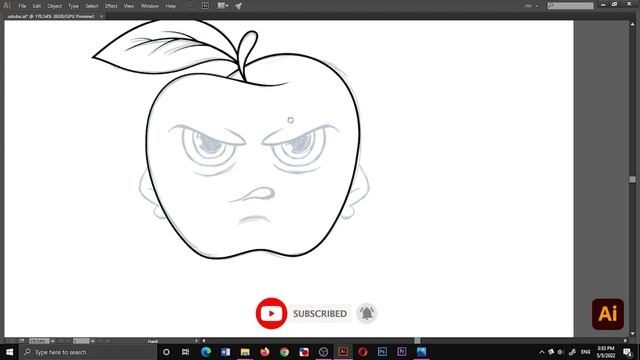Open the Select menu

click(91, 6)
